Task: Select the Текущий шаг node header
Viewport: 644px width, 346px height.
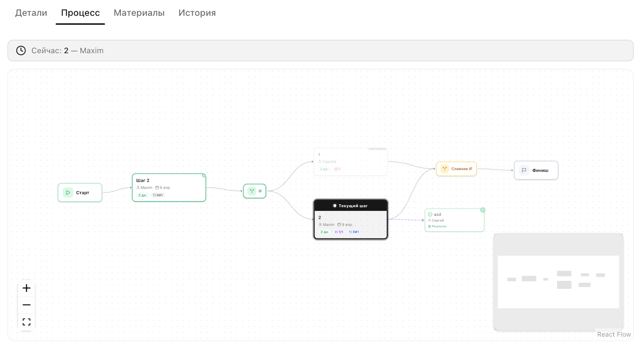Action: click(351, 205)
